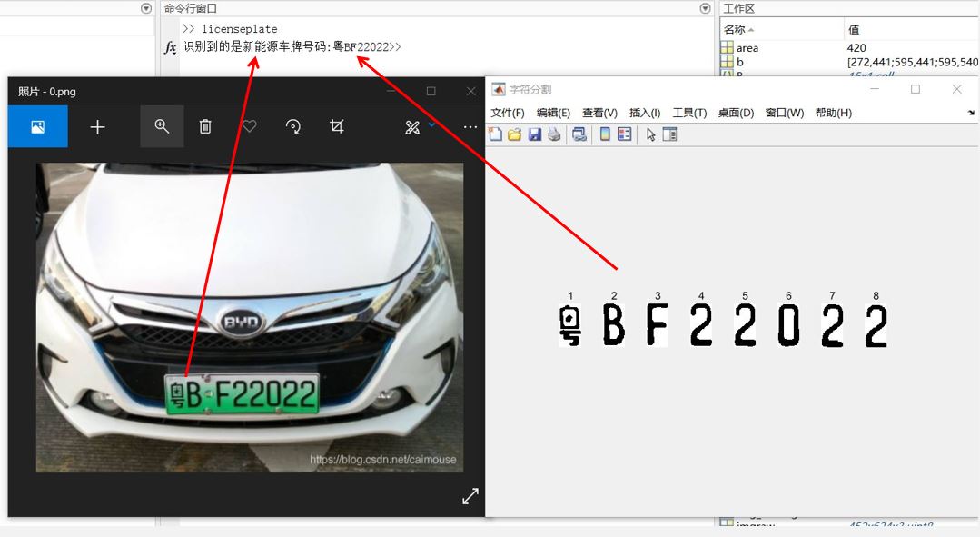Click Insert Legend icon
This screenshot has height=537, width=980.
click(x=624, y=134)
